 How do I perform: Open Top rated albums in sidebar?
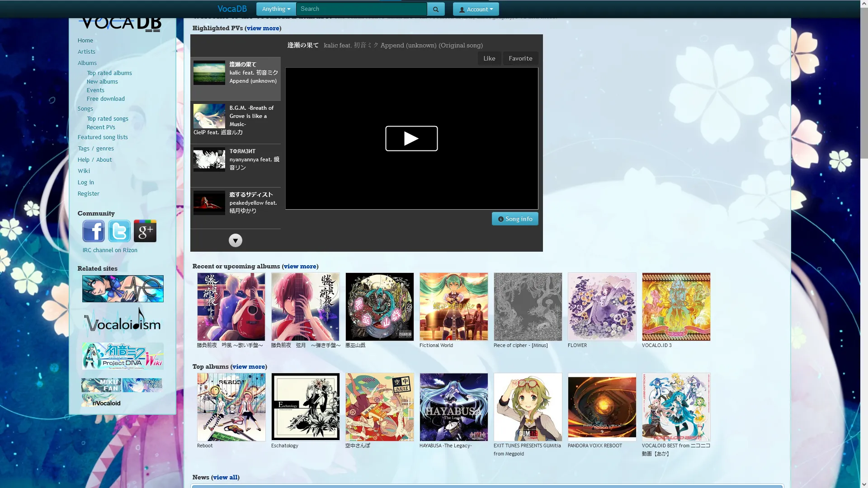[109, 73]
